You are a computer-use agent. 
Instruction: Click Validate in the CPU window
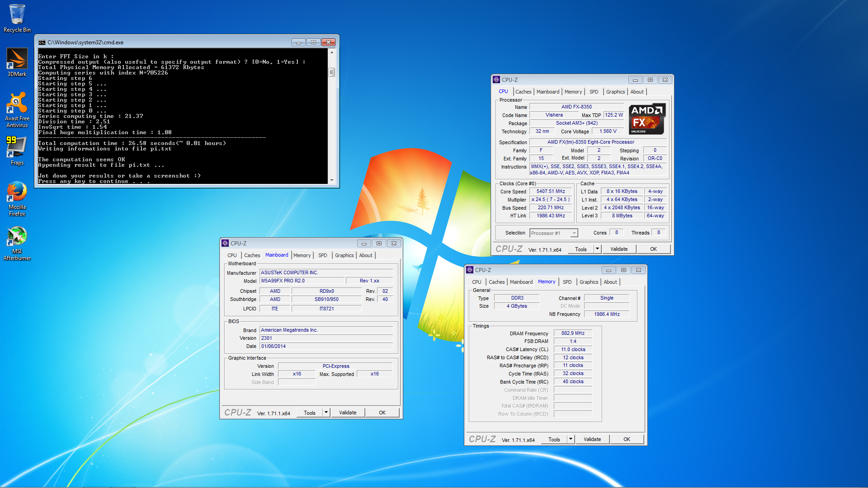pyautogui.click(x=619, y=249)
